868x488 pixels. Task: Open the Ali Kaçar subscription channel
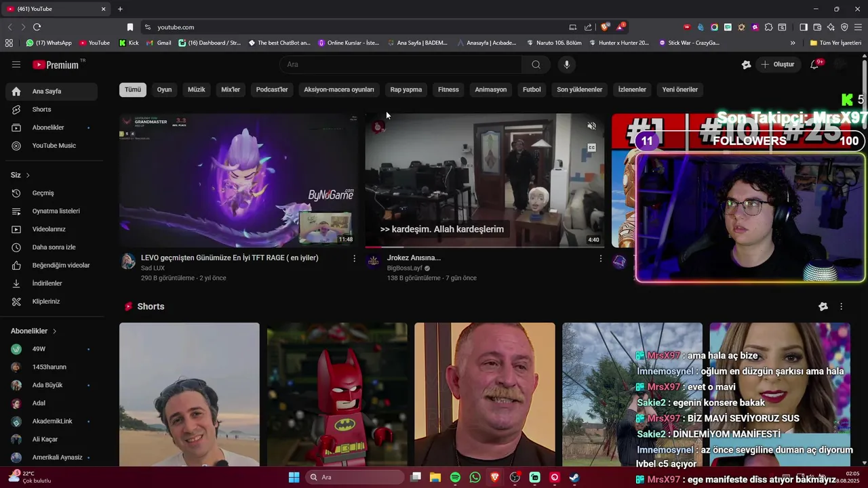[x=52, y=439]
